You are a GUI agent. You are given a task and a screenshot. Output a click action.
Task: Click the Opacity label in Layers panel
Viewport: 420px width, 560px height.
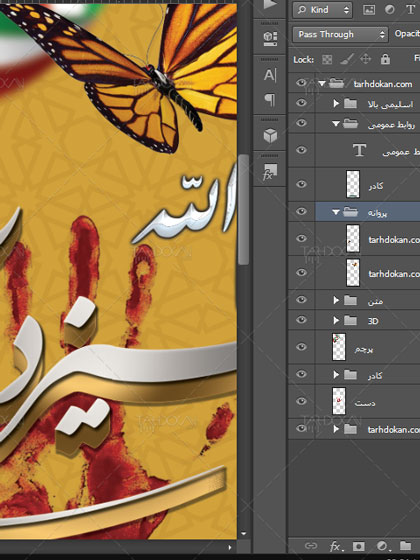pyautogui.click(x=407, y=34)
